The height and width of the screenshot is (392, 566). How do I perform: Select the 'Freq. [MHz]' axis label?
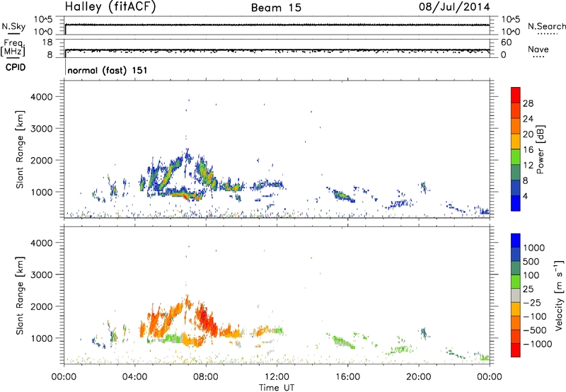point(13,47)
